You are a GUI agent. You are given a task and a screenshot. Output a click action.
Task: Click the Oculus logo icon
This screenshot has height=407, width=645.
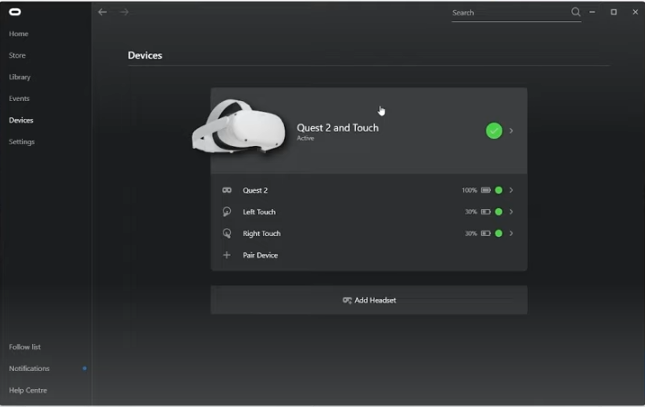pos(15,12)
